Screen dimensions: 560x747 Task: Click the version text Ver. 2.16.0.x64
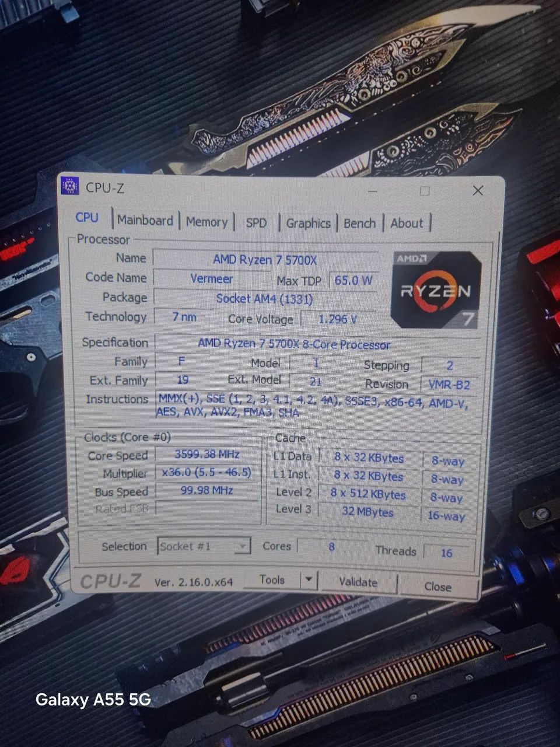pyautogui.click(x=194, y=582)
